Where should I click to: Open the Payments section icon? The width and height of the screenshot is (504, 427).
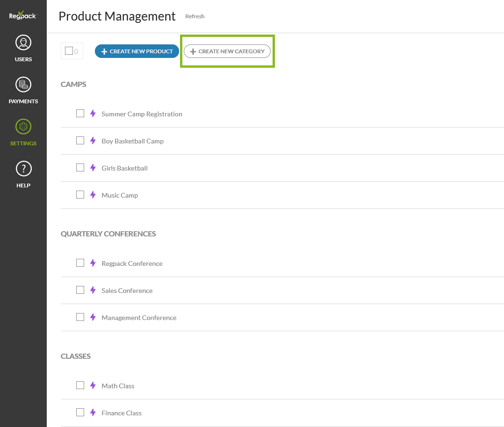pyautogui.click(x=23, y=85)
